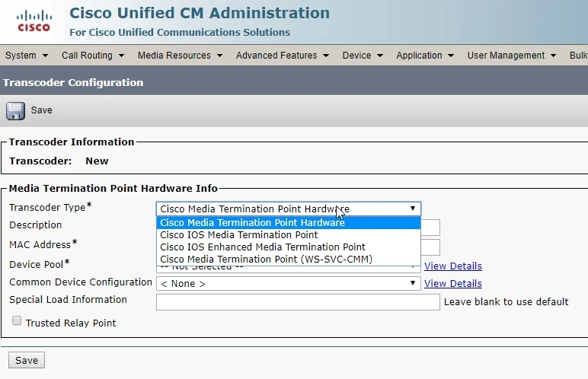Click the 'Leave blank to use default' text
588x379 pixels.
pos(506,302)
